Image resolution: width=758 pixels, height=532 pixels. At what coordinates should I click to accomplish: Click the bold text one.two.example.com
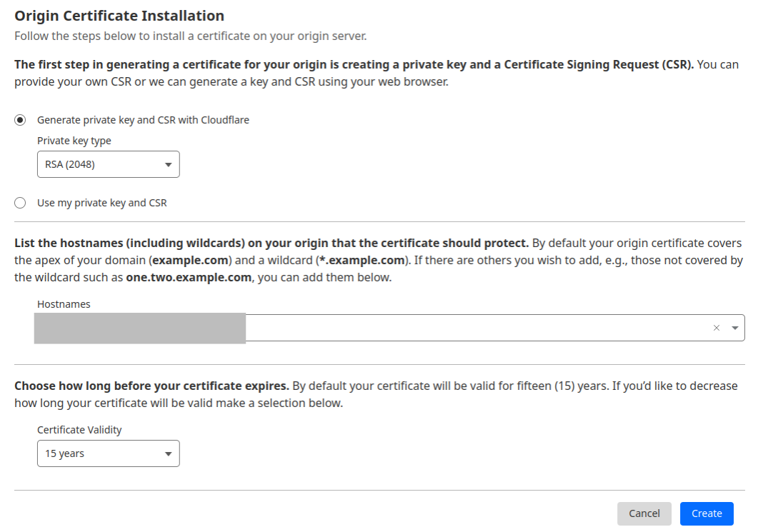tap(189, 277)
